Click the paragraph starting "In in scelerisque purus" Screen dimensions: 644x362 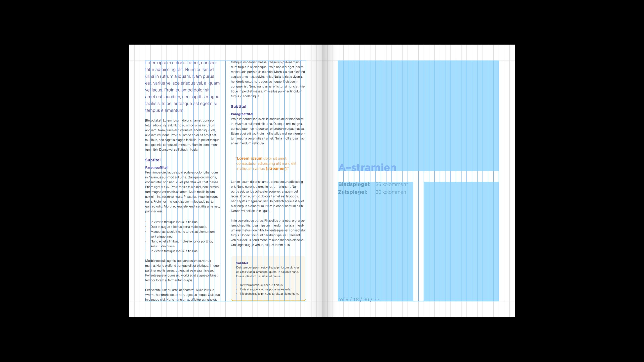pyautogui.click(x=268, y=233)
